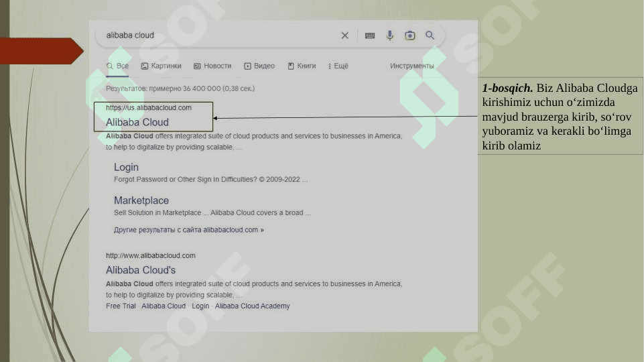Image resolution: width=644 pixels, height=362 pixels.
Task: Click the Free Trial sublink
Action: [121, 306]
